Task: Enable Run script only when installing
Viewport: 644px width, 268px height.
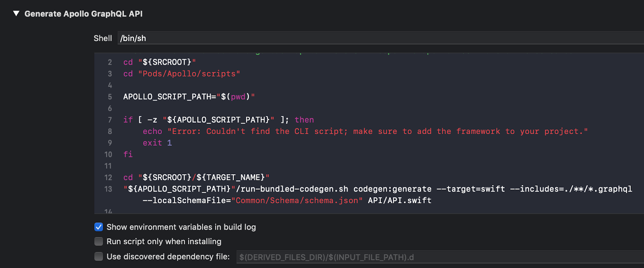Action: tap(99, 241)
